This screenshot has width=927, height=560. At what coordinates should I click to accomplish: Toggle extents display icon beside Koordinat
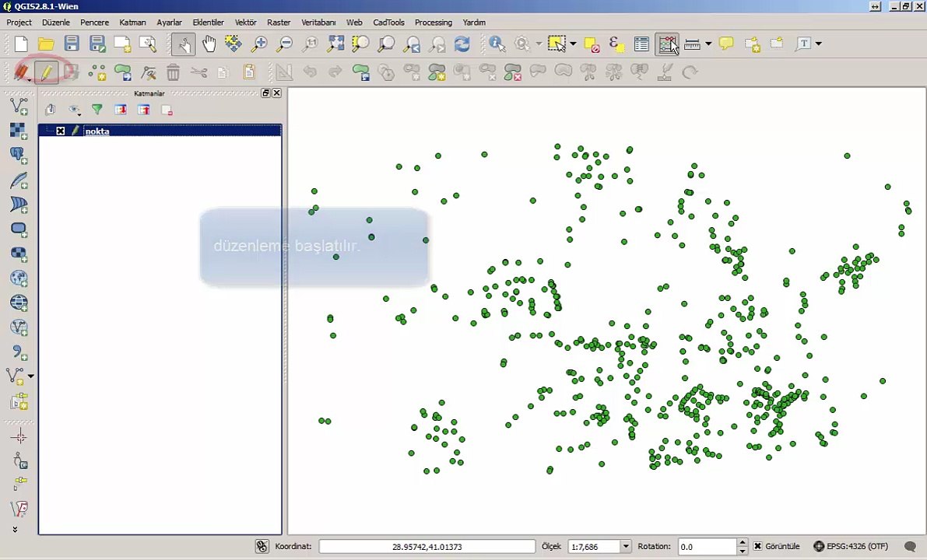(262, 547)
